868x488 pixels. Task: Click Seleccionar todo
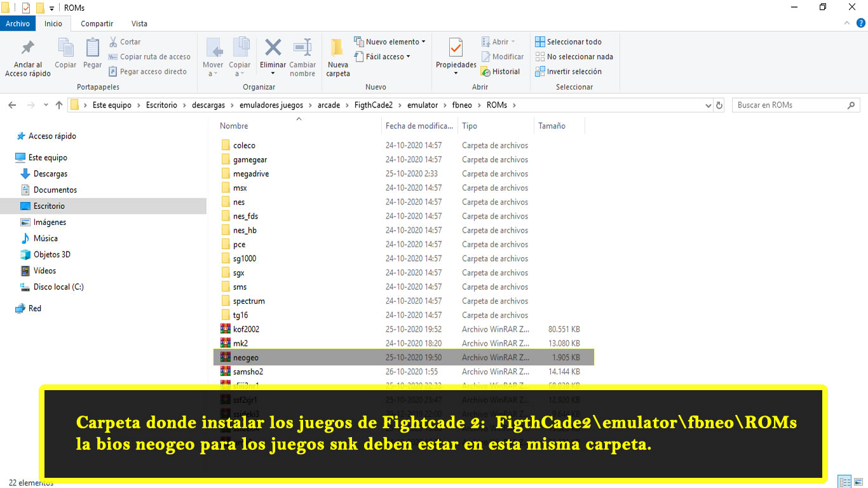[568, 42]
